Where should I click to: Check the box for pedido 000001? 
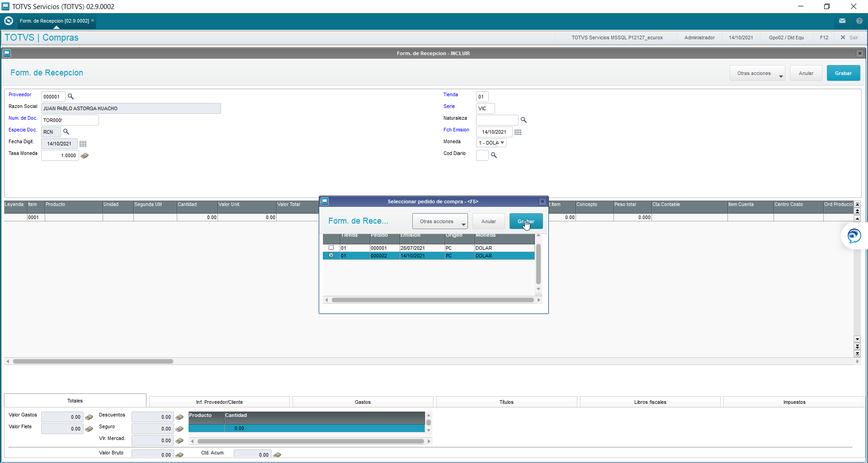pos(331,248)
